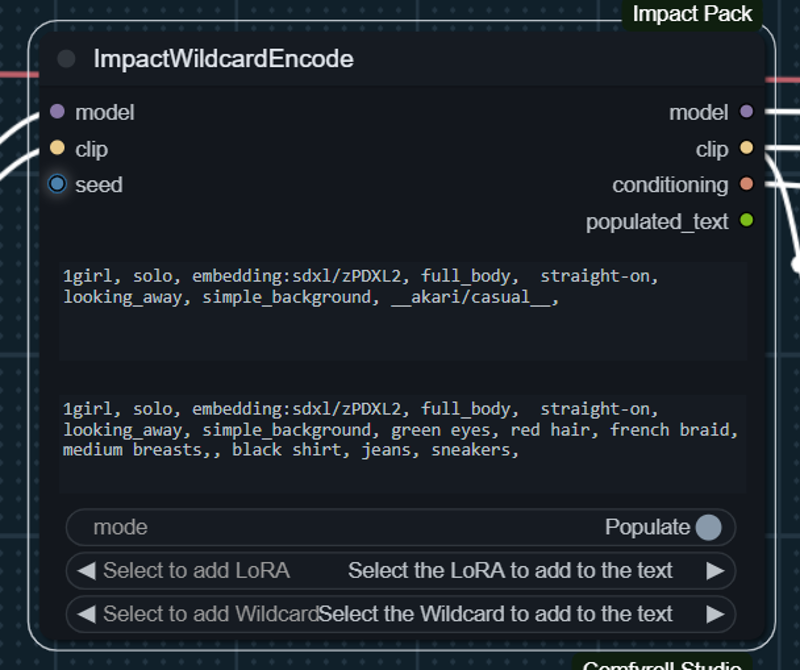Click the seed input socket

[x=57, y=184]
